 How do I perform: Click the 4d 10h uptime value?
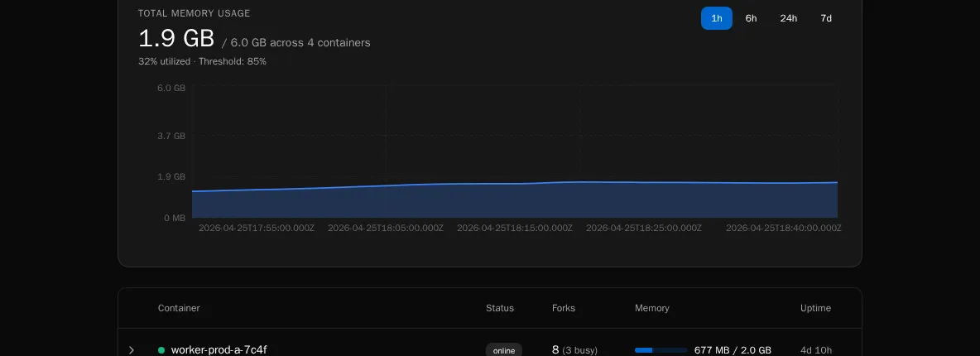pyautogui.click(x=815, y=350)
